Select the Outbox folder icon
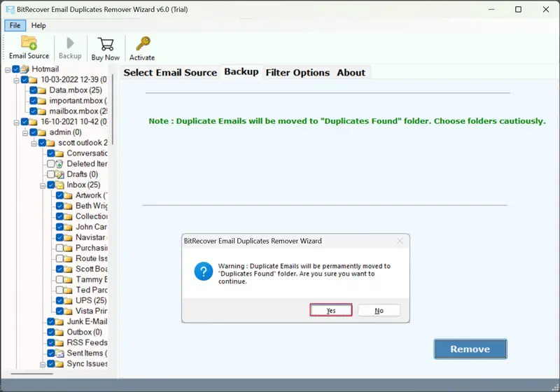Screen dimensions: 560x392 (x=59, y=332)
